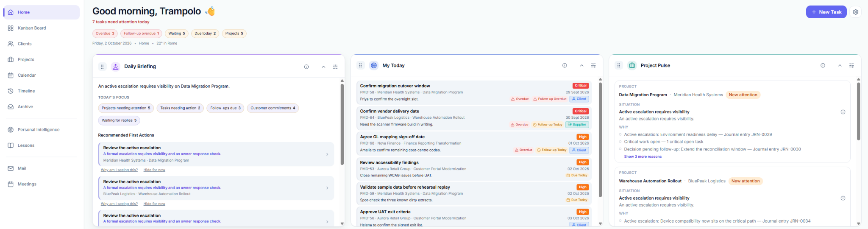Open the Meridian Health Systems escalation action chevron
Screen dimensions: 868x229
[327, 154]
